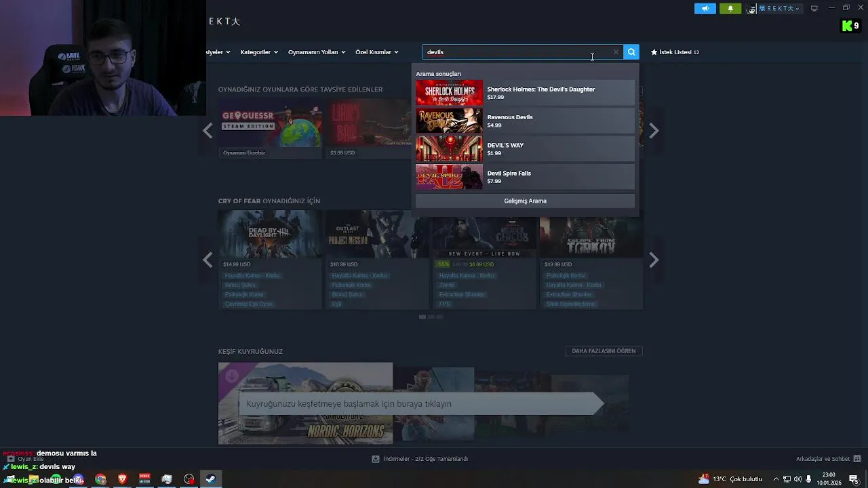Screen dimensions: 868x488
Task: Click the GeoGuessr Steam Edition thumbnail
Action: [x=270, y=123]
